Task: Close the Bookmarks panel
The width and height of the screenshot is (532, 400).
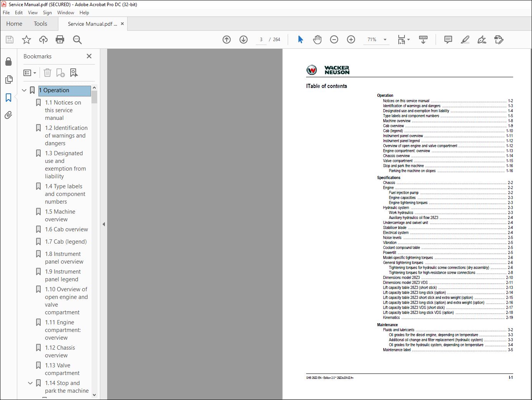Action: [x=89, y=56]
